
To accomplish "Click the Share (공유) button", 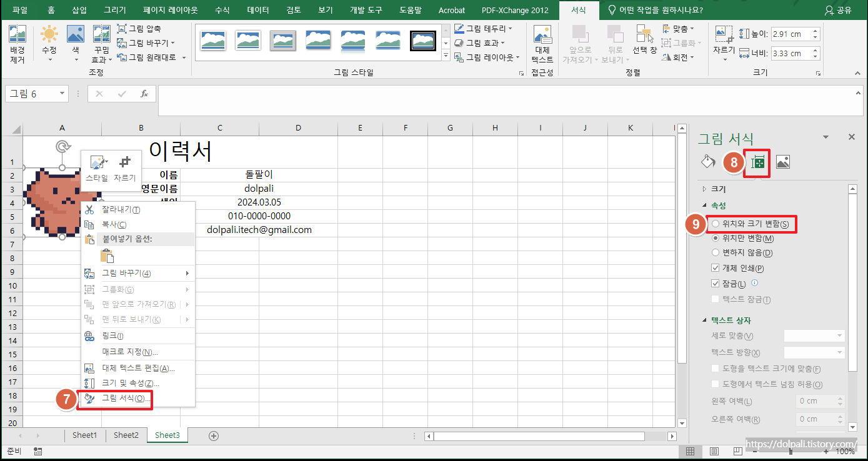I will [838, 10].
